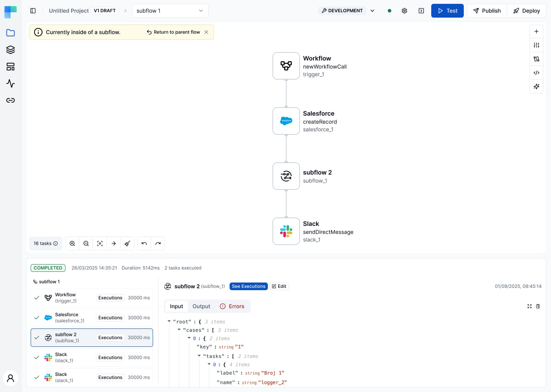Click the app logo

[10, 12]
